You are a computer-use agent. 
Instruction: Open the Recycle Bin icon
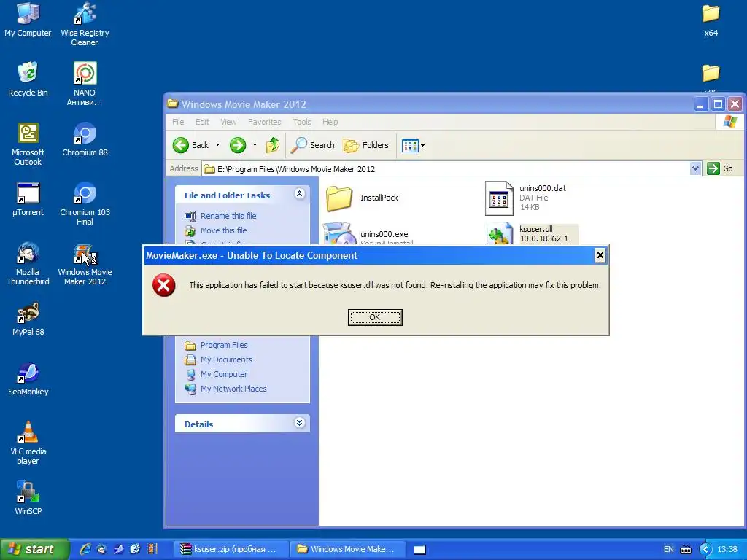click(x=28, y=79)
